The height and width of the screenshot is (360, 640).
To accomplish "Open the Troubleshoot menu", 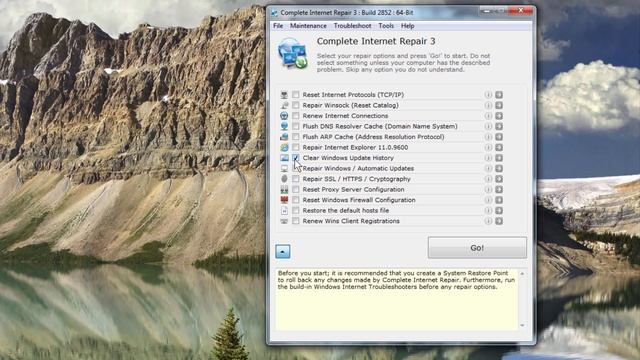I will click(352, 26).
